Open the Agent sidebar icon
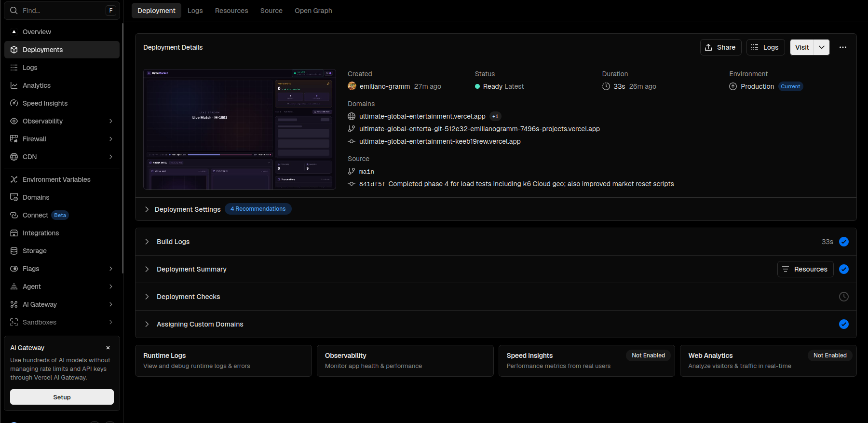The height and width of the screenshot is (423, 868). click(14, 287)
